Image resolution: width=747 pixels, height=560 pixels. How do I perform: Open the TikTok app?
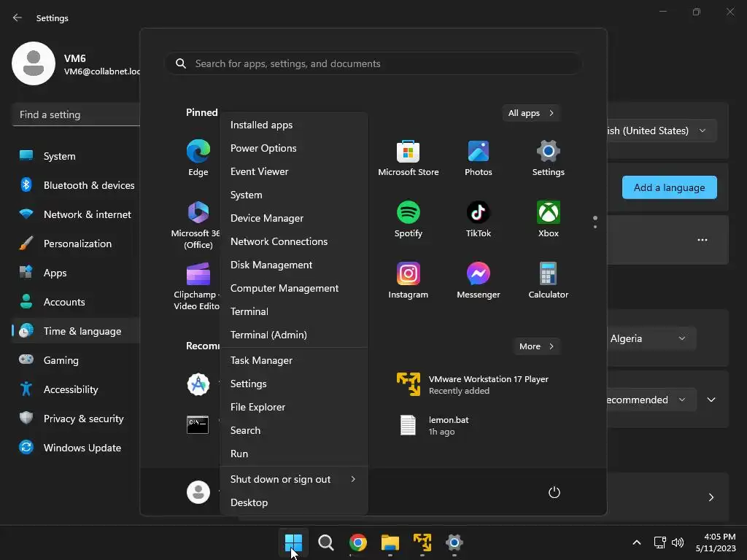(x=479, y=219)
